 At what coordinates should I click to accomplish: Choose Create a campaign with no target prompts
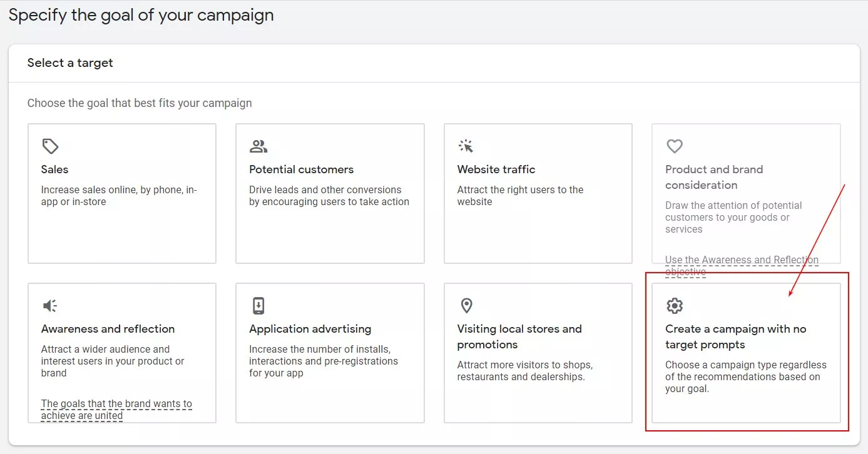pyautogui.click(x=746, y=353)
